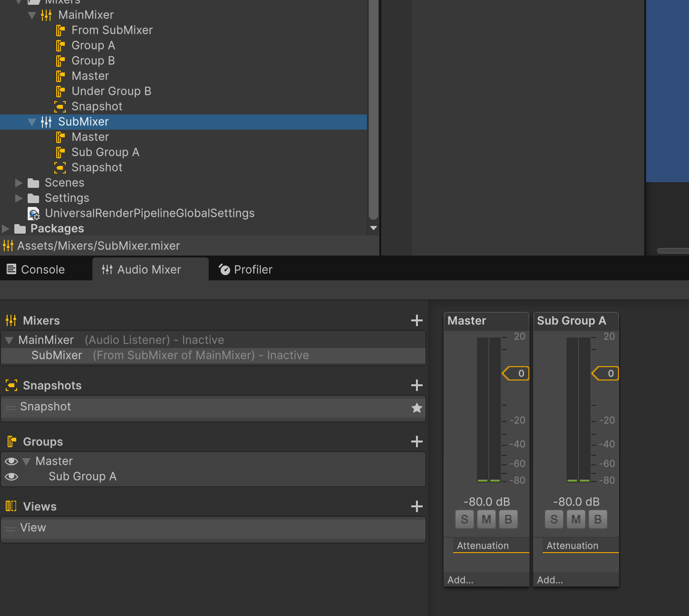Solo the Sub Group A channel
This screenshot has height=616, width=689.
(x=554, y=519)
